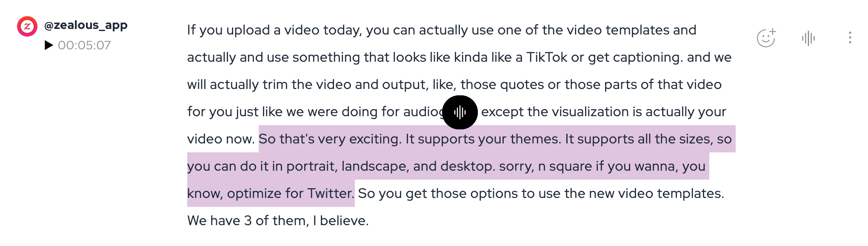The image size is (868, 246).
Task: Open the three-dot more options menu
Action: (x=850, y=38)
